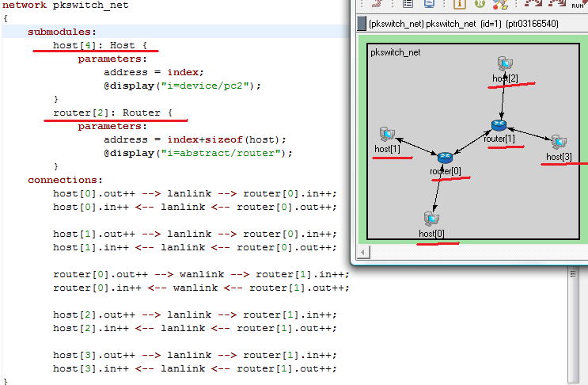588x385 pixels.
Task: Click the host[0].in++ lanlink connection line
Action: tap(195, 207)
